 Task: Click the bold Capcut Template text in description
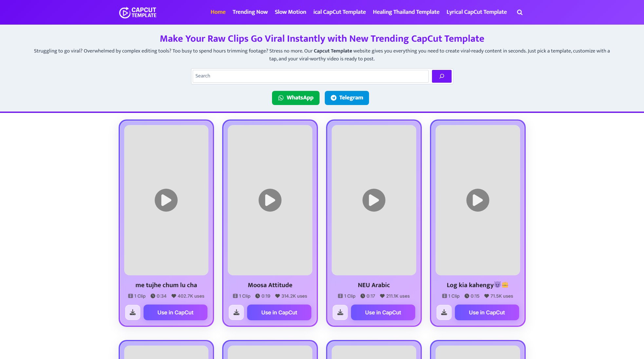pyautogui.click(x=333, y=51)
